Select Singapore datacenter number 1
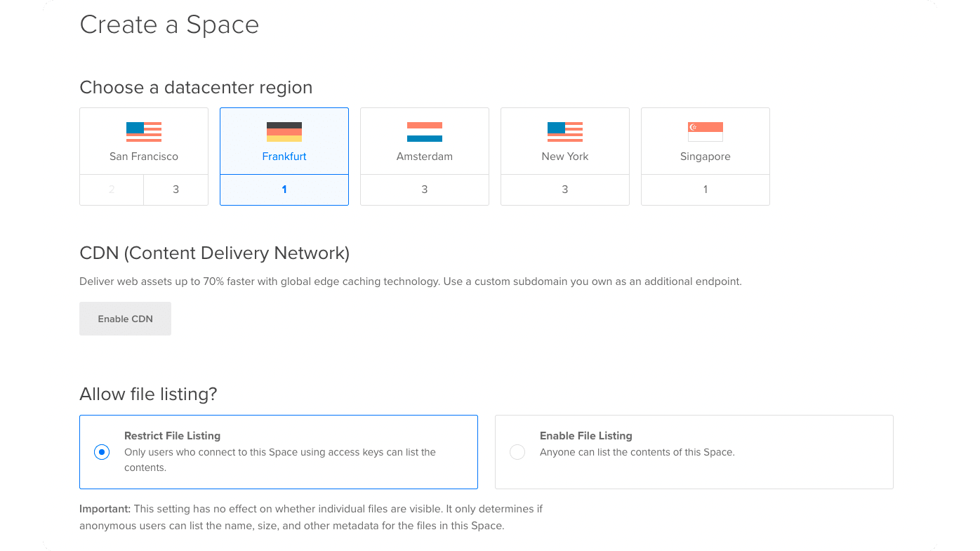 706,190
